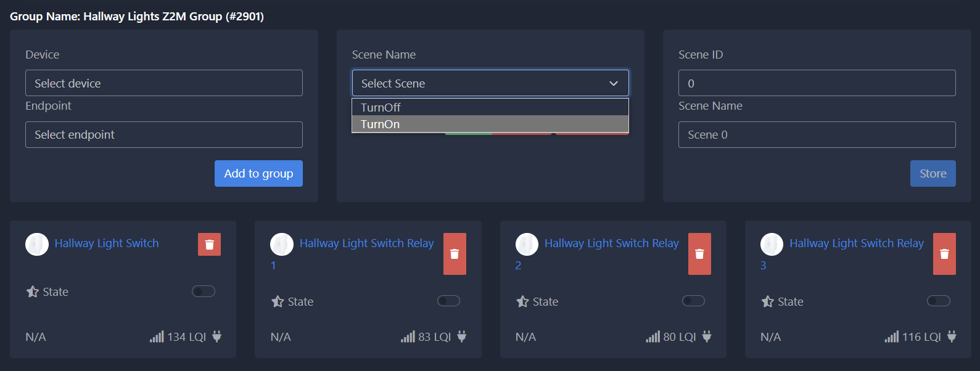Click power plug icon on Relay 2 card

[x=707, y=336]
